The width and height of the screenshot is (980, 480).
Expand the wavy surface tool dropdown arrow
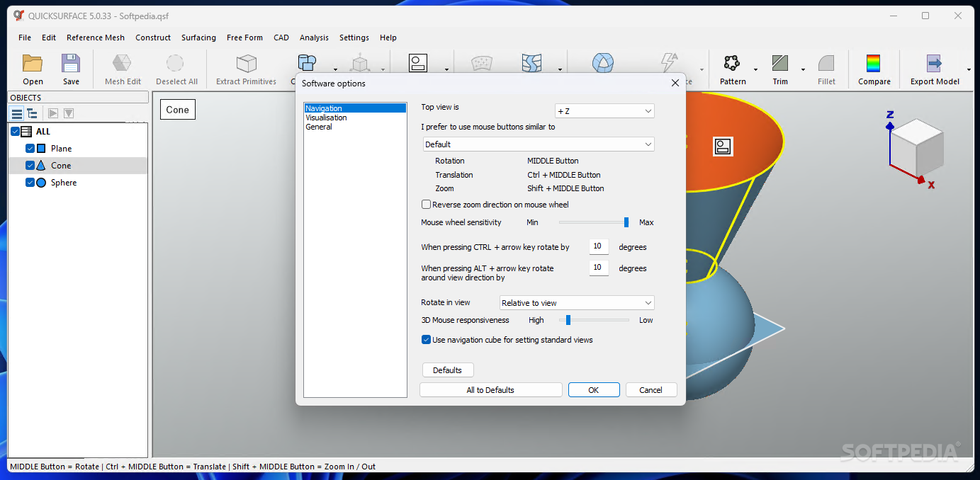[560, 69]
